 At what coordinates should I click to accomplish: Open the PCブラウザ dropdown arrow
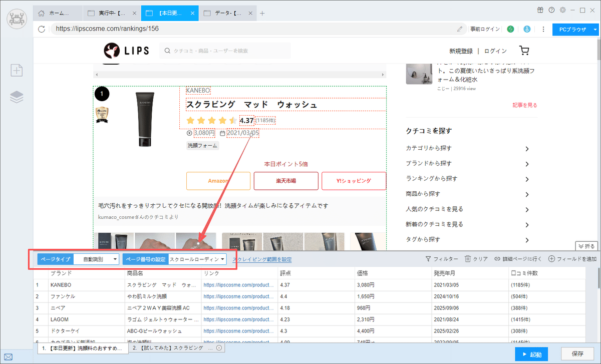tap(595, 30)
